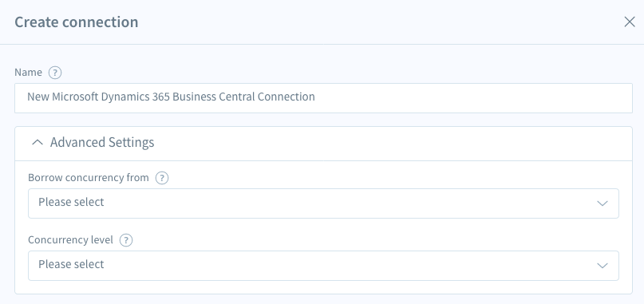Open the Borrow concurrency from dropdown

point(323,203)
